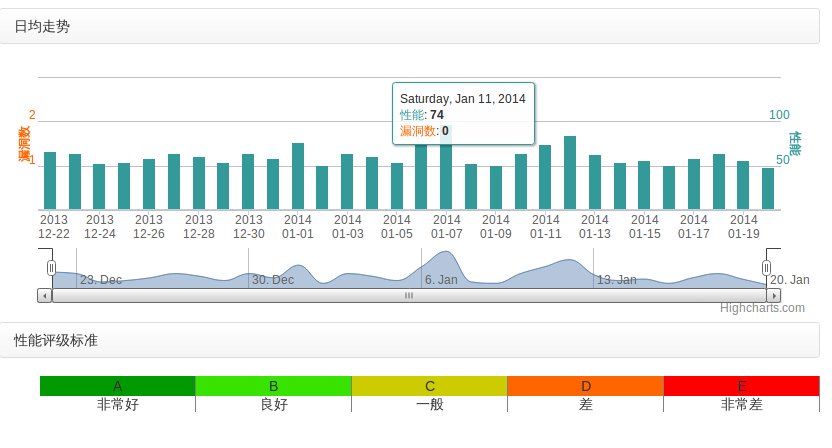Click the 6. Jan navigator label
The height and width of the screenshot is (448, 832).
tap(441, 280)
